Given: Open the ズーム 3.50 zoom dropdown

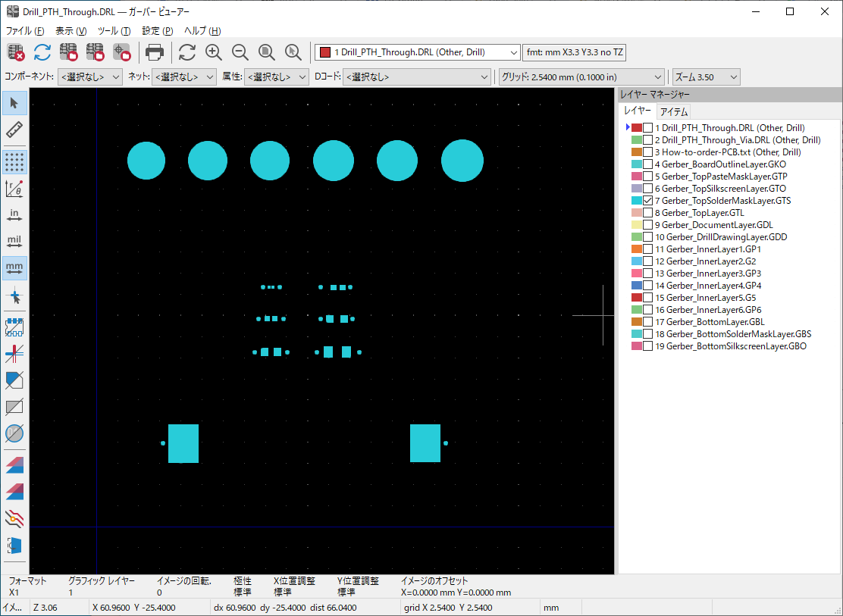Looking at the screenshot, I should [x=706, y=77].
